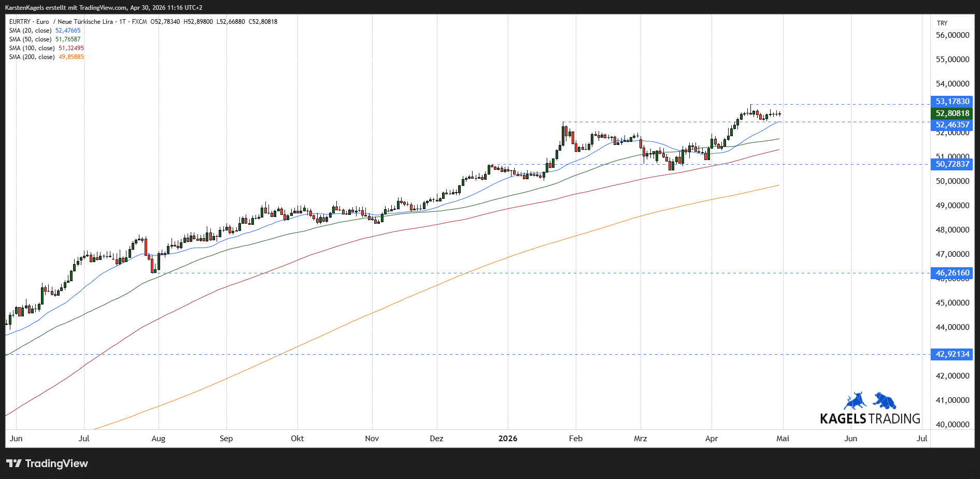980x479 pixels.
Task: Open the TRY currency selector
Action: [942, 23]
